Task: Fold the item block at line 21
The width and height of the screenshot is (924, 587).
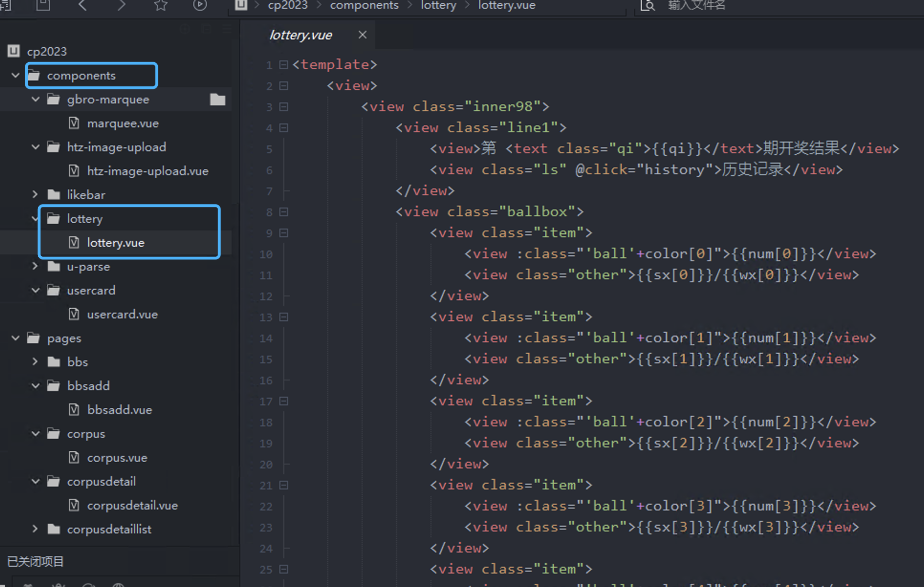Action: (284, 485)
